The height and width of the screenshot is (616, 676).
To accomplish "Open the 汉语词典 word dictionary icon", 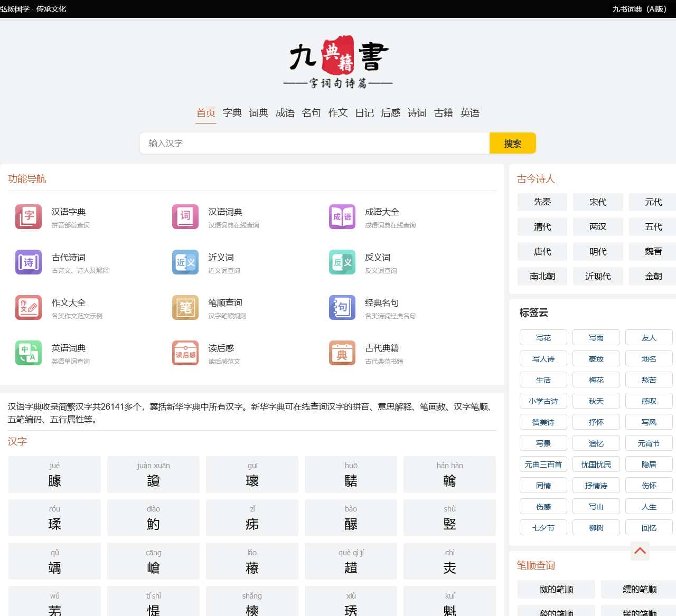I will 185,216.
